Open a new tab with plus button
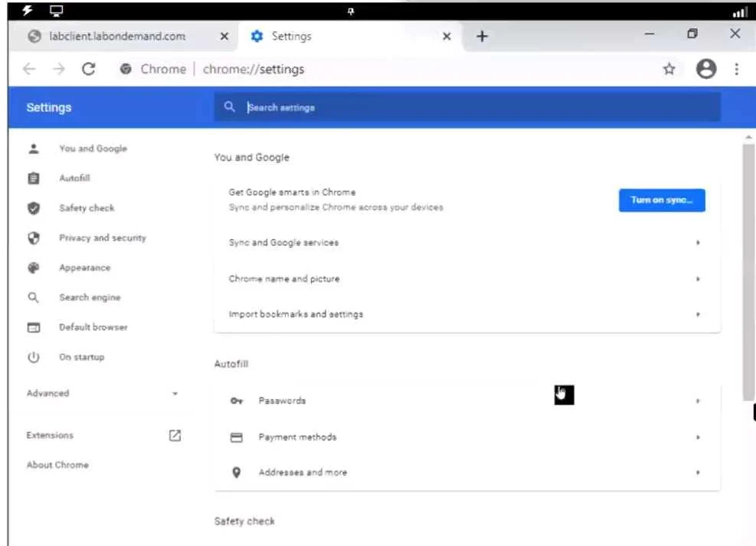Image resolution: width=756 pixels, height=546 pixels. [482, 36]
